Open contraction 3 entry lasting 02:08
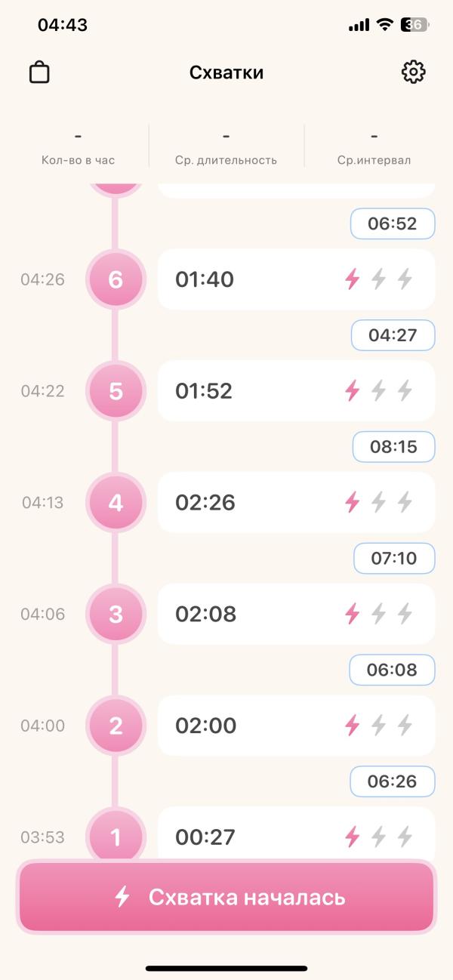Viewport: 453px width, 980px height. (296, 614)
